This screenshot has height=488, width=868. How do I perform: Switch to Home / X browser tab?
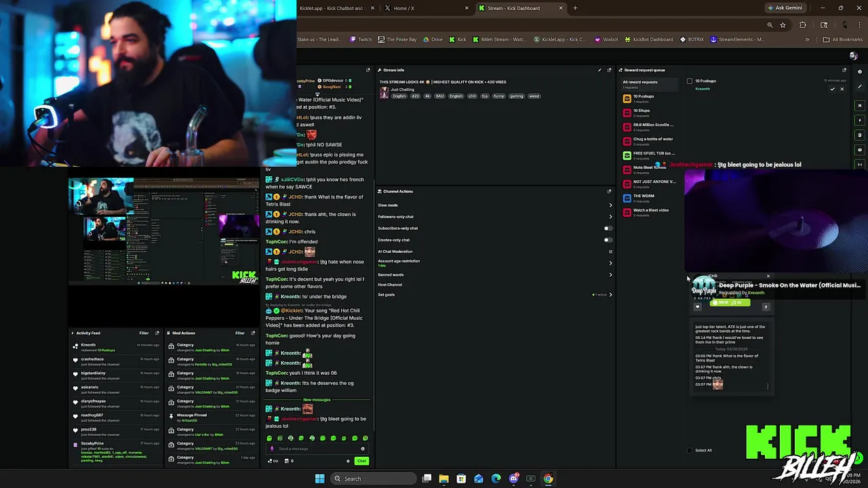[426, 8]
